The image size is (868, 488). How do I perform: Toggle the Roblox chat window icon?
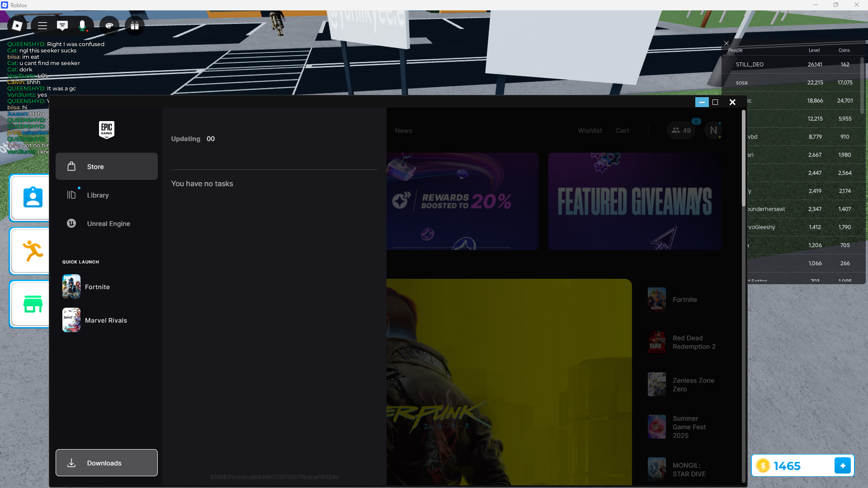pyautogui.click(x=62, y=26)
